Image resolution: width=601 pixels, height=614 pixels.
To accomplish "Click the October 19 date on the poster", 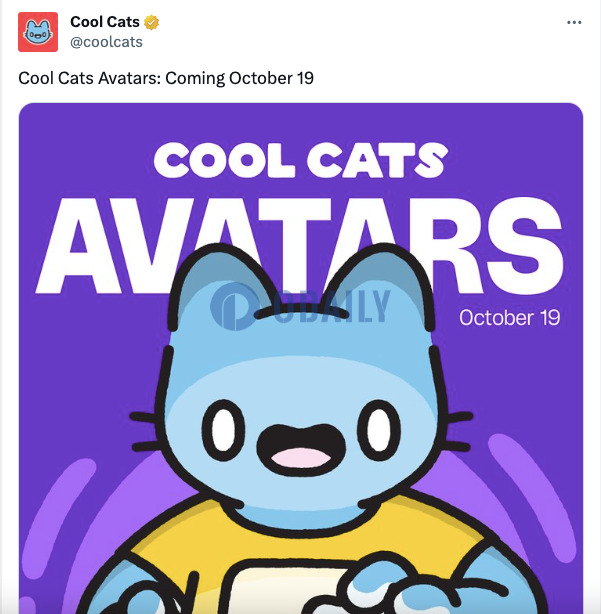I will (509, 318).
